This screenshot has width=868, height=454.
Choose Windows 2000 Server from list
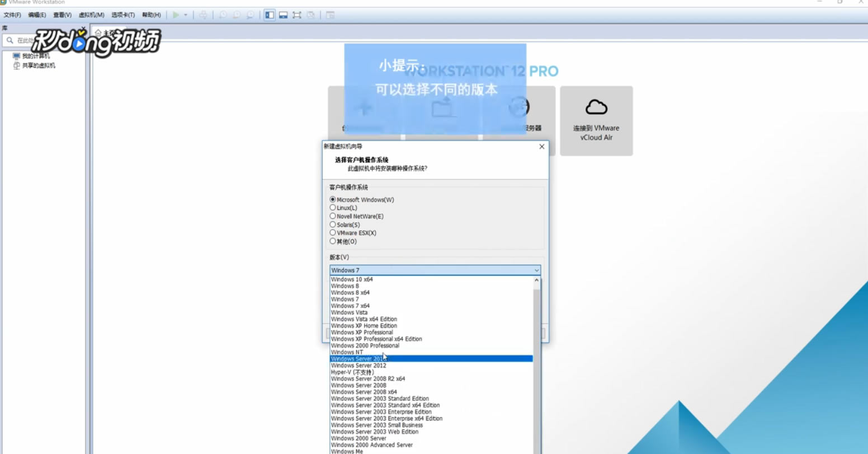click(431, 438)
